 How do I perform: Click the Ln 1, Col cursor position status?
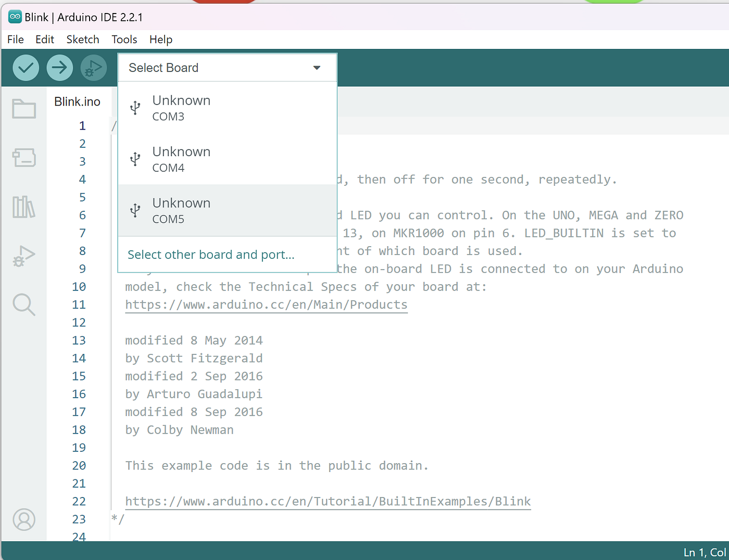tap(705, 552)
